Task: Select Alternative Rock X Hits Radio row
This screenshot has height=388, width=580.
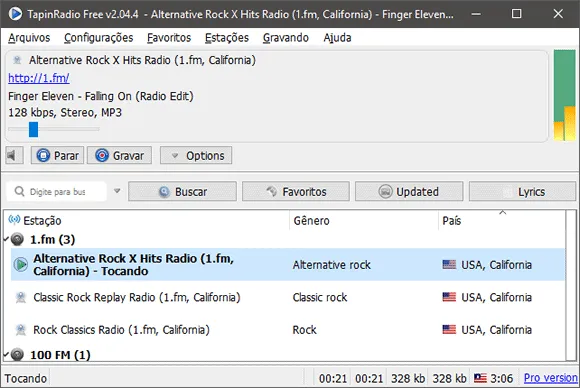Action: (287, 264)
